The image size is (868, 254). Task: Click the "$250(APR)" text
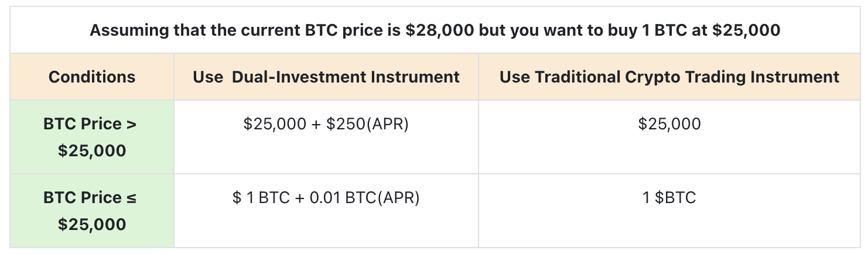coord(367,124)
